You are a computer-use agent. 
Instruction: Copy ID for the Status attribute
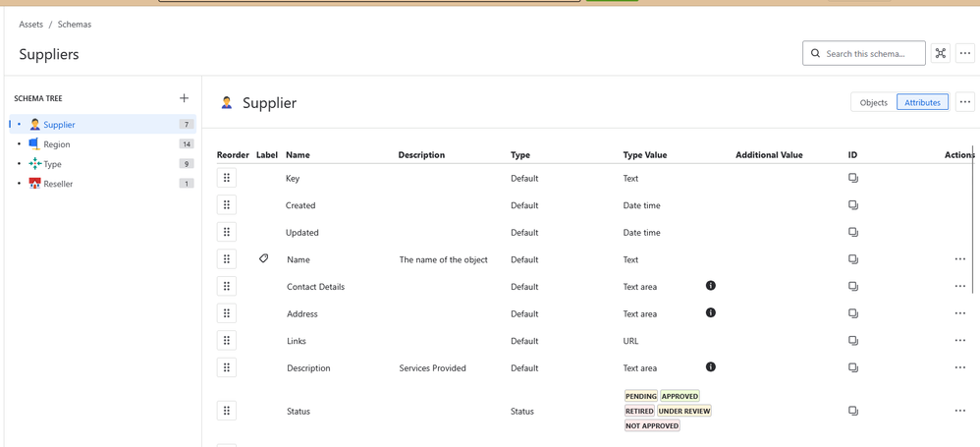[x=853, y=411]
